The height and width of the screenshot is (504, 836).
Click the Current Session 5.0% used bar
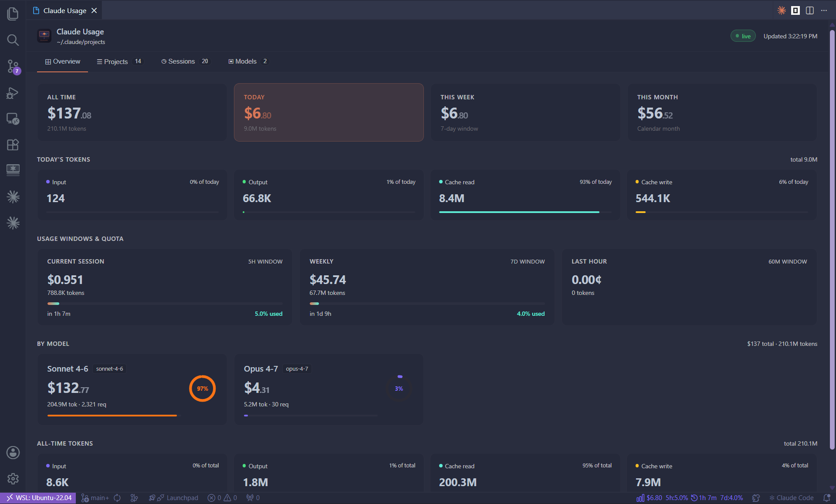pos(165,304)
